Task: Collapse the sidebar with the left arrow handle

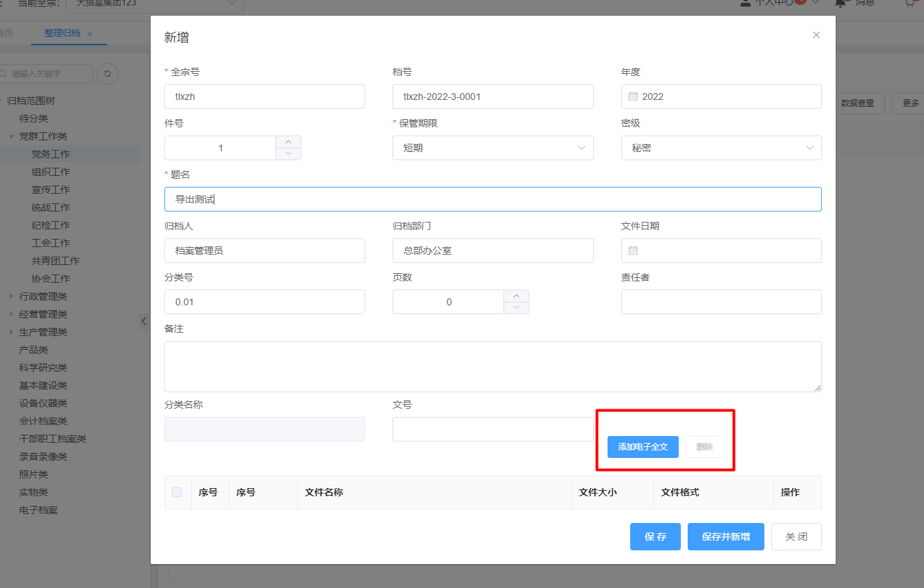Action: pyautogui.click(x=144, y=320)
